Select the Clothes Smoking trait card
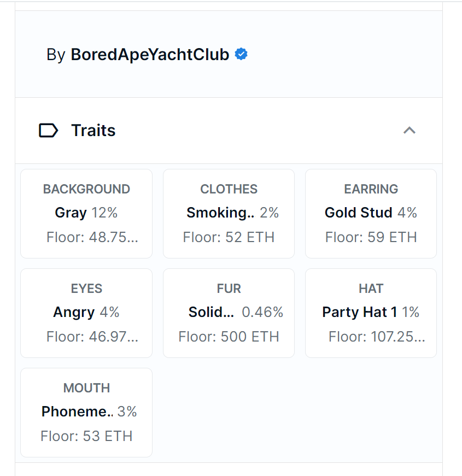 229,214
